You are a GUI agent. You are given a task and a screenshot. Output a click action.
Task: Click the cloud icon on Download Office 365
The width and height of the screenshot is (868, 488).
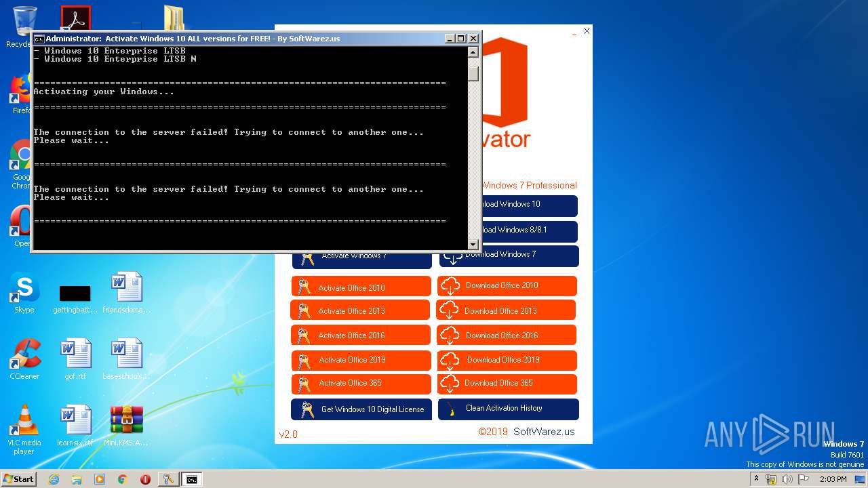(x=450, y=384)
